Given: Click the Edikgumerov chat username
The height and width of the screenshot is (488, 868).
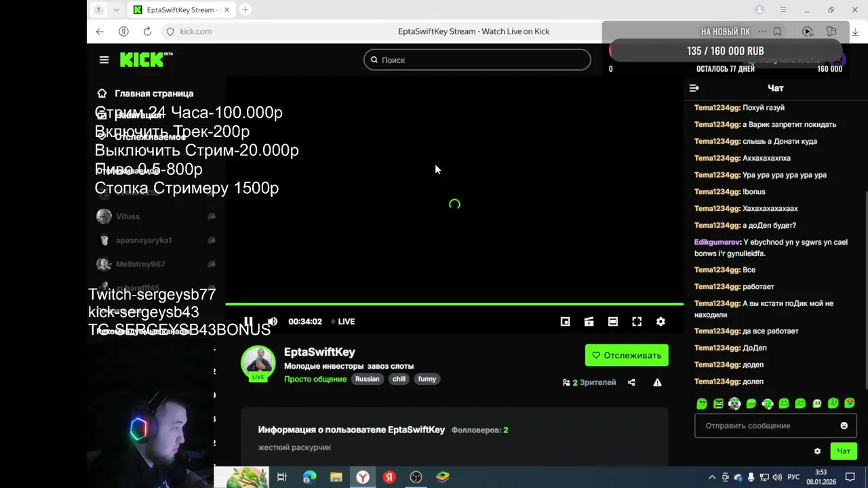Looking at the screenshot, I should pyautogui.click(x=717, y=242).
